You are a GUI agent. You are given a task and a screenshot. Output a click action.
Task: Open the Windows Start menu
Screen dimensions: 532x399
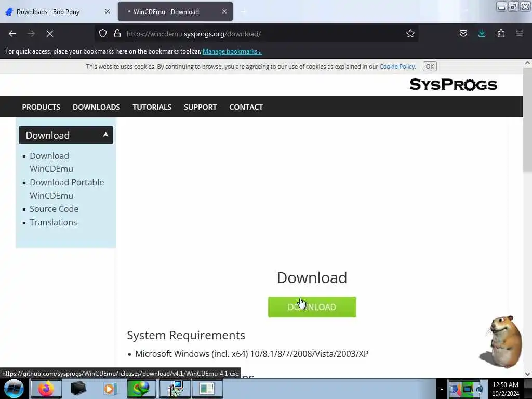14,389
